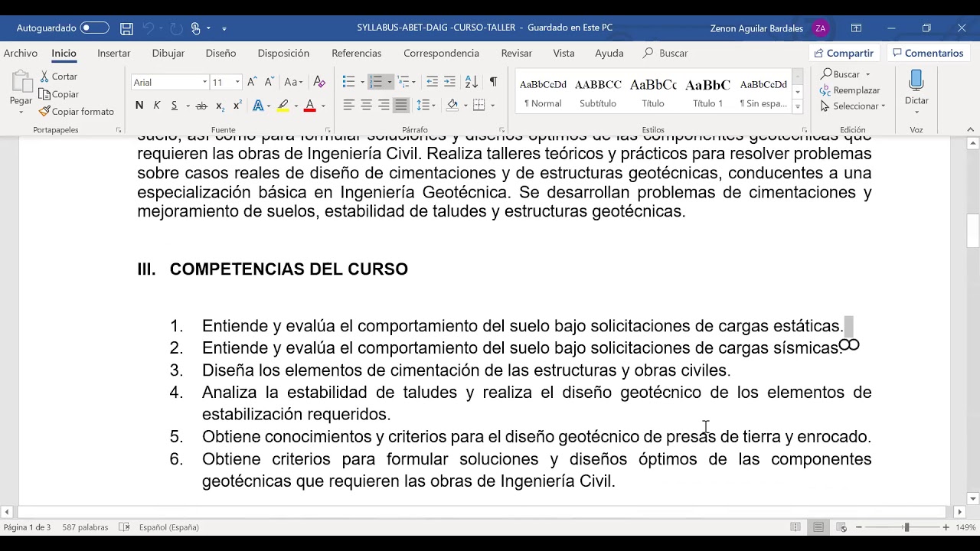Increase font size with the large A icon

tap(252, 82)
